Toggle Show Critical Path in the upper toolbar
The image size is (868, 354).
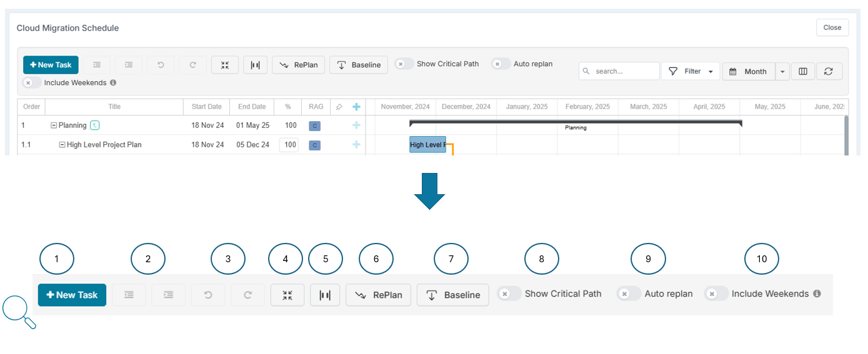tap(404, 64)
